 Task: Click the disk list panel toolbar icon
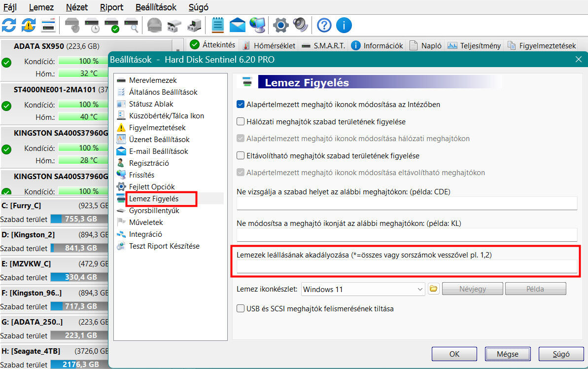(x=49, y=25)
